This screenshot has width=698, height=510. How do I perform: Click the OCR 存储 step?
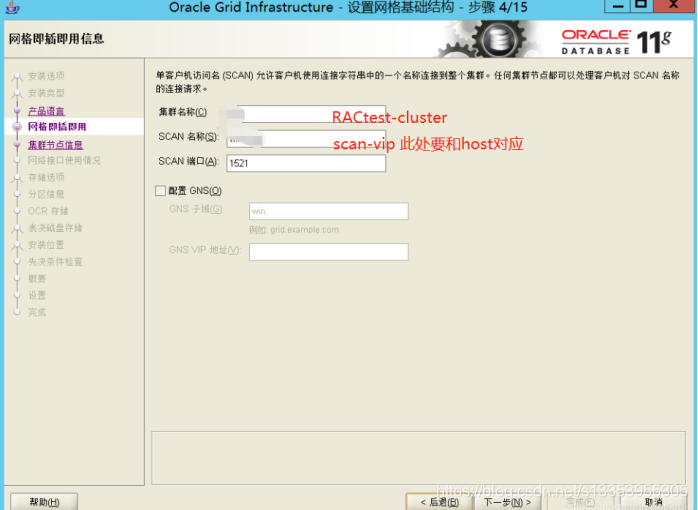(48, 211)
